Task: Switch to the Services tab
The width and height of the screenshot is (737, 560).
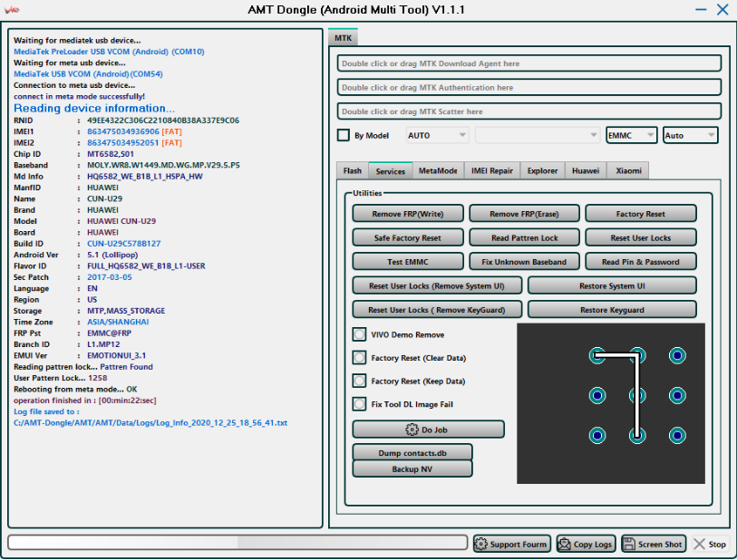Action: 390,171
